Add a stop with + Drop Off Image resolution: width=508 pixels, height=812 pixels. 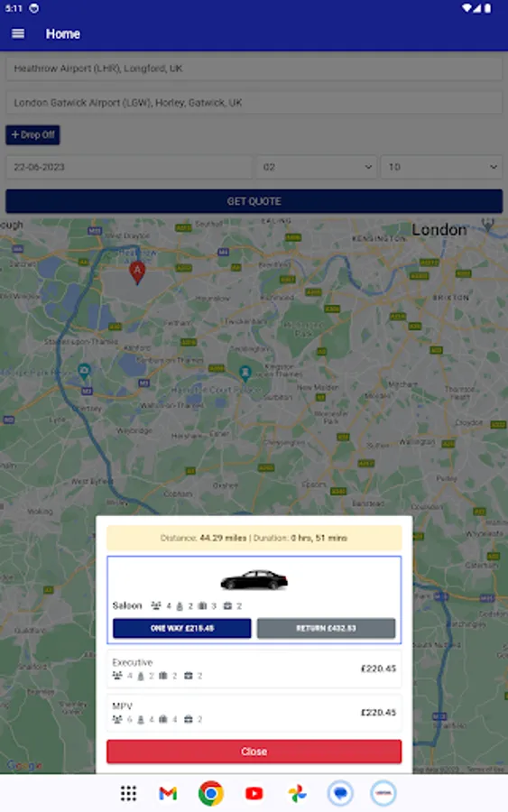click(32, 134)
